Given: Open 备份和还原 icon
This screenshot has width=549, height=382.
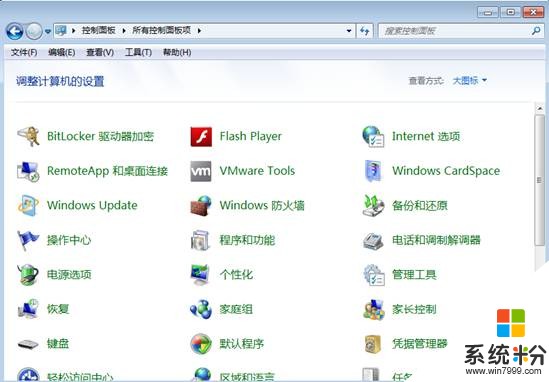Looking at the screenshot, I should click(373, 206).
